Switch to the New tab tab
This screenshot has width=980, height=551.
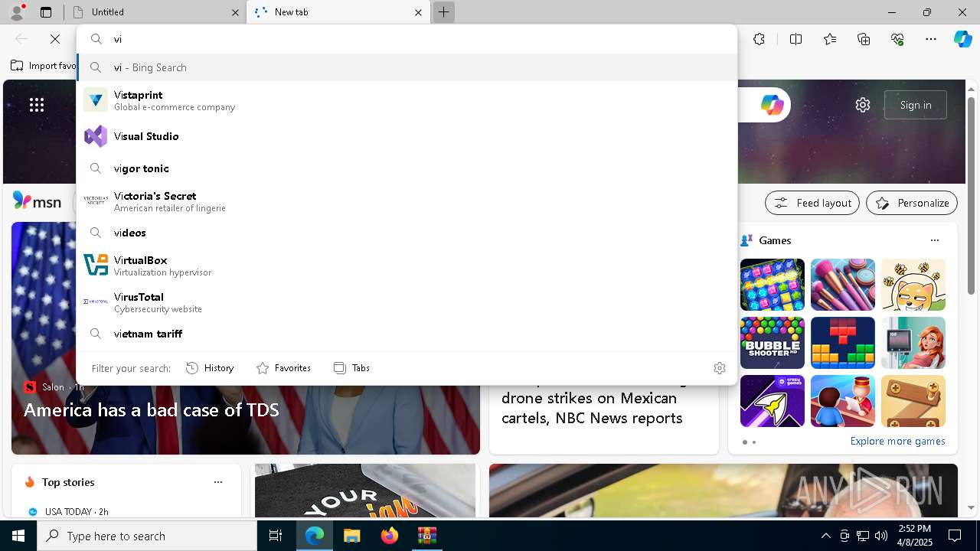[339, 12]
